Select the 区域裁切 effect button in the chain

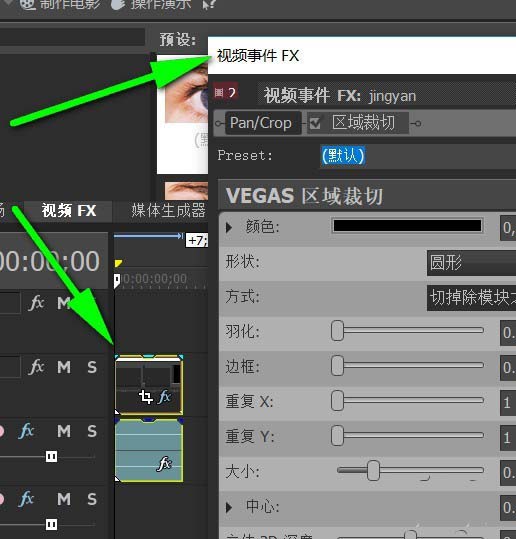[363, 123]
